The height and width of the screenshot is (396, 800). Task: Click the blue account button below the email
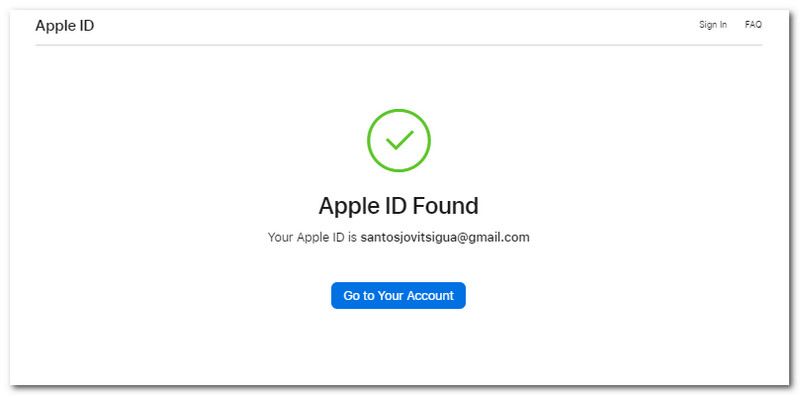(x=398, y=295)
